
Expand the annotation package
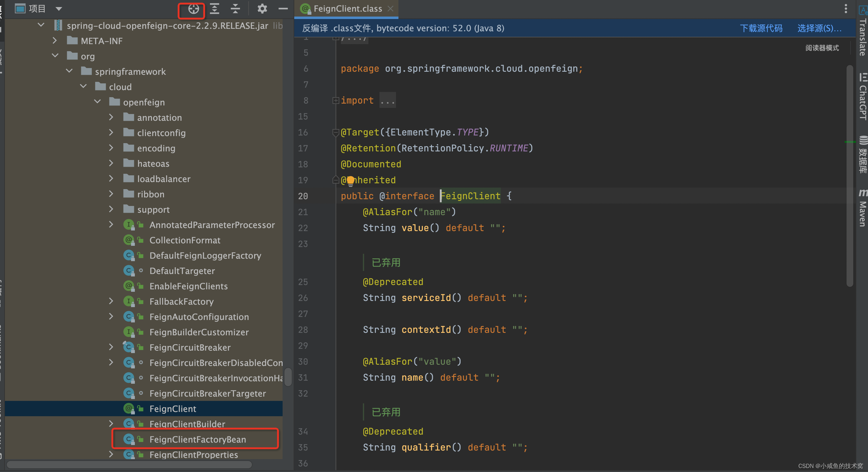pyautogui.click(x=111, y=117)
